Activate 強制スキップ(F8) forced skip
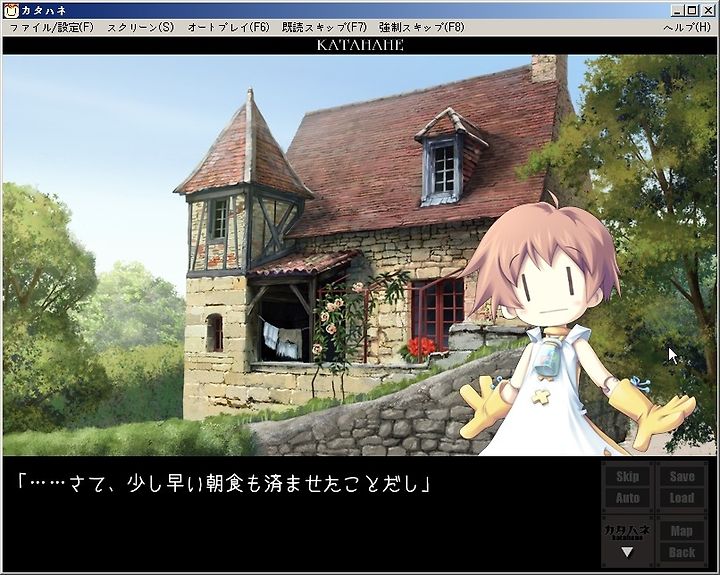This screenshot has width=720, height=575. 422,28
